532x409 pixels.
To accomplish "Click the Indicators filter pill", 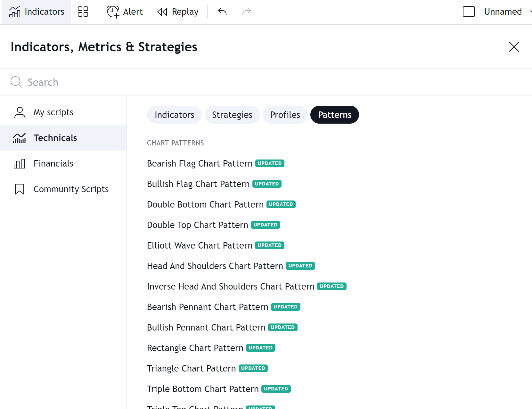I will 174,115.
